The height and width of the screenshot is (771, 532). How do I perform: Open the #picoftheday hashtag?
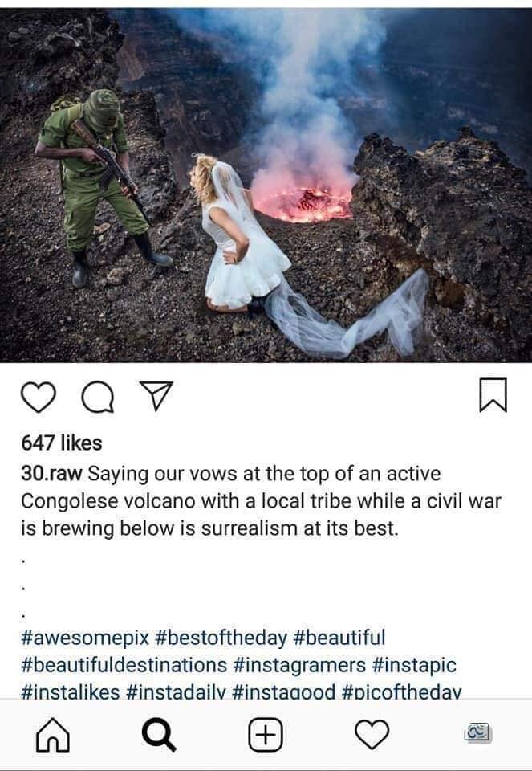coord(401,691)
